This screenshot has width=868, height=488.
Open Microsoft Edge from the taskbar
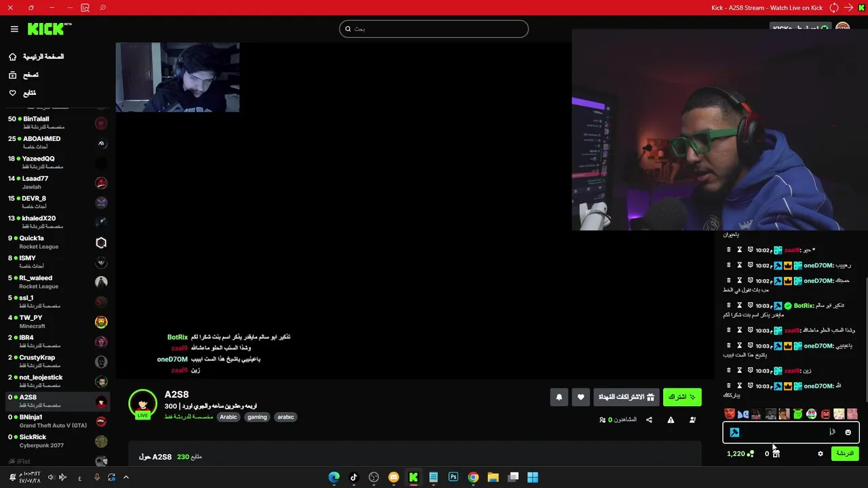pos(334,477)
